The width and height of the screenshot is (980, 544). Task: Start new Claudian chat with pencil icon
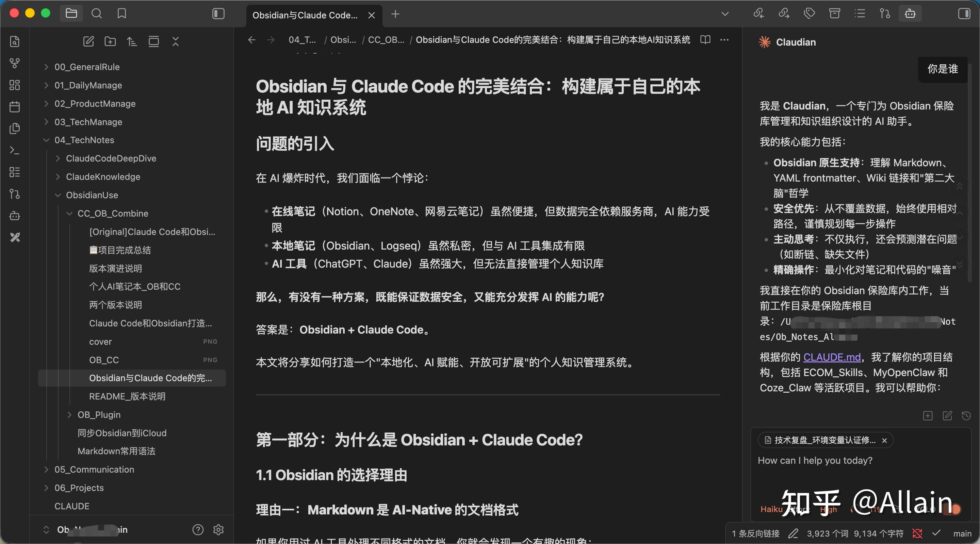(947, 415)
